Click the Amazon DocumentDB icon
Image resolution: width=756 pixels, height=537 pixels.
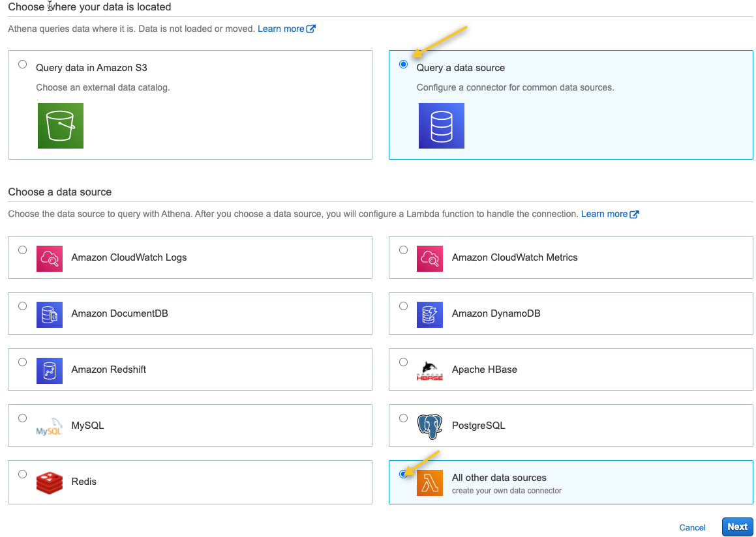[49, 315]
